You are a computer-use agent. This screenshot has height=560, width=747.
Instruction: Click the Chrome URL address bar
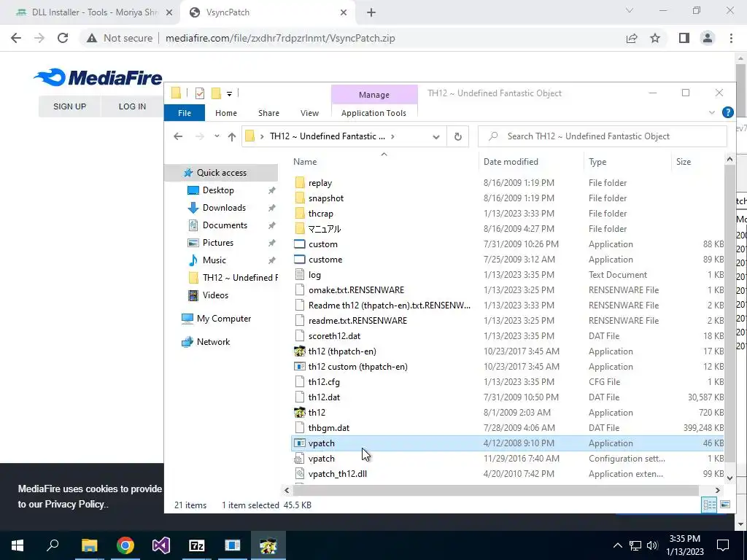point(280,38)
